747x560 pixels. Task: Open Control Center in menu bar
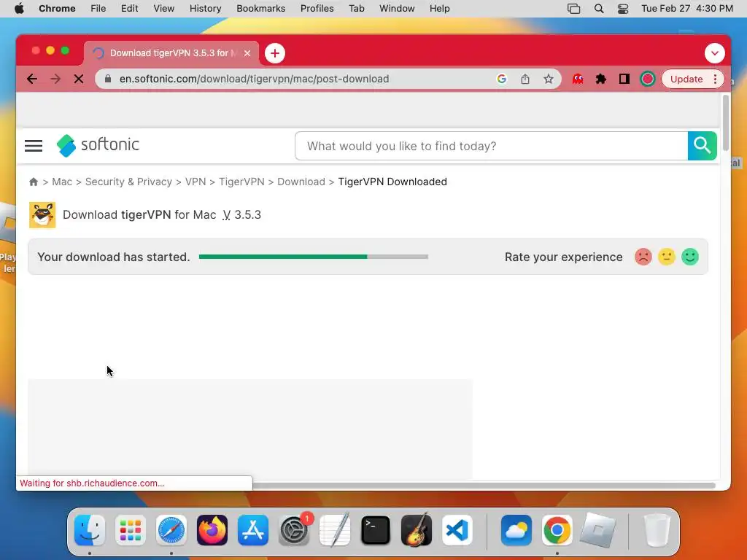(623, 9)
